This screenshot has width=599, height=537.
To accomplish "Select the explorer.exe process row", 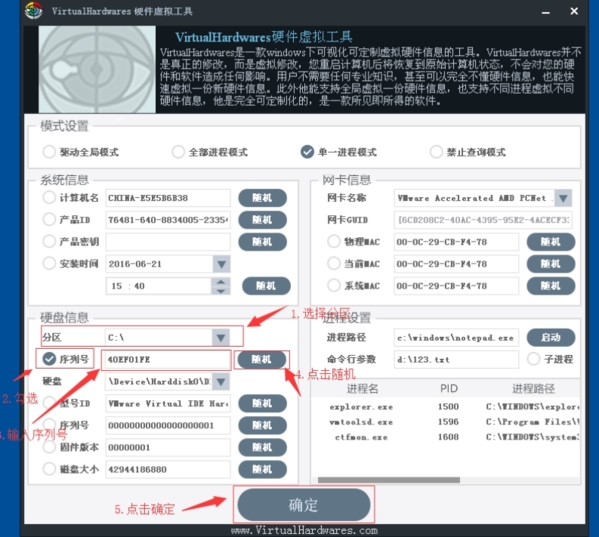I will (446, 407).
